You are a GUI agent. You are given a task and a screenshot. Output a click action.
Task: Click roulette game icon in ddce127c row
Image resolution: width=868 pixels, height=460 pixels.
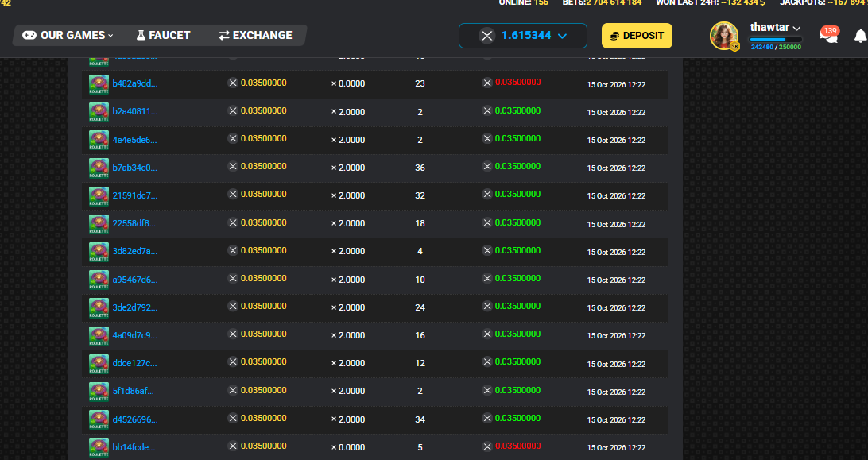[x=99, y=363]
